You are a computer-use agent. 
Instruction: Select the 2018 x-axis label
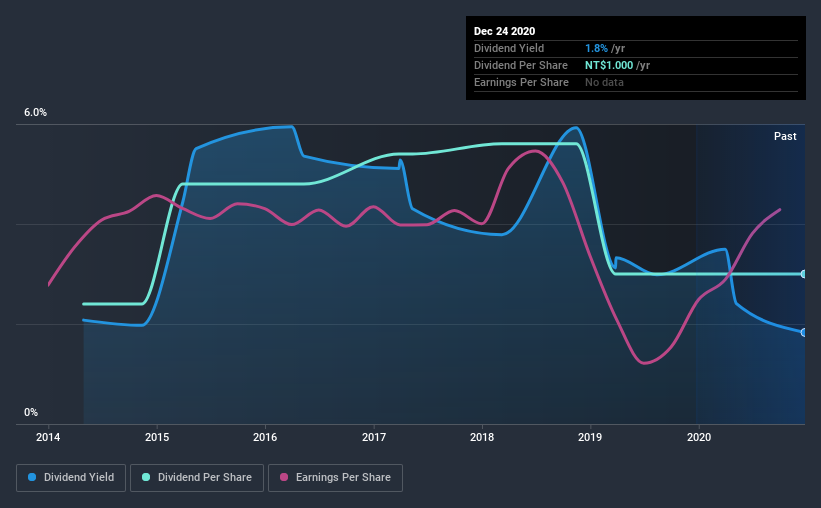[482, 437]
